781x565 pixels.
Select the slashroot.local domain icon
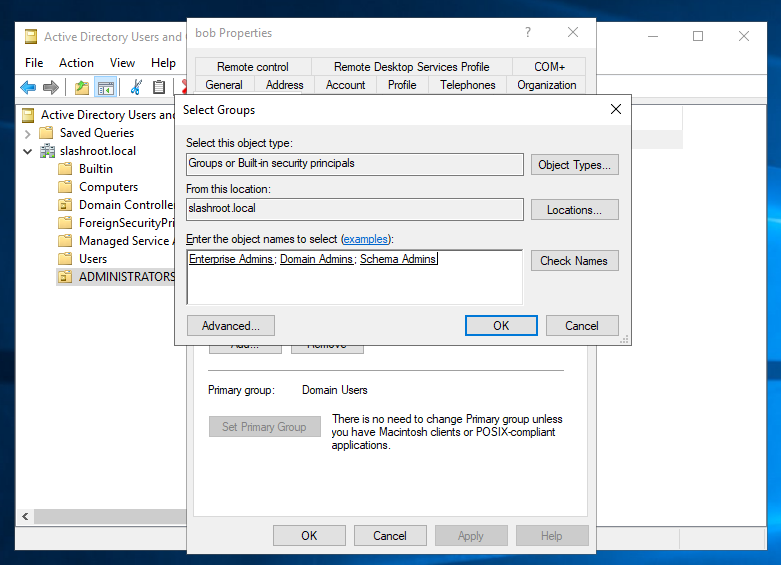pos(47,151)
